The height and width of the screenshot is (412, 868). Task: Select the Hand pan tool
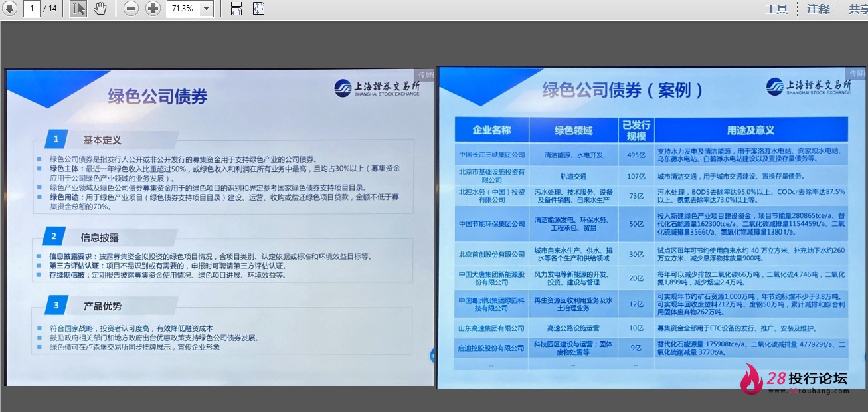pyautogui.click(x=100, y=9)
